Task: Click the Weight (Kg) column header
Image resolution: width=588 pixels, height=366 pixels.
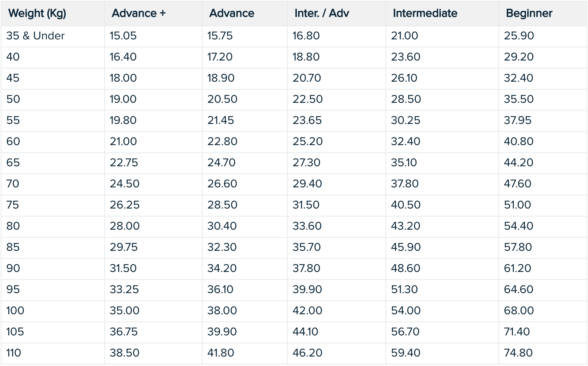Action: [x=37, y=13]
